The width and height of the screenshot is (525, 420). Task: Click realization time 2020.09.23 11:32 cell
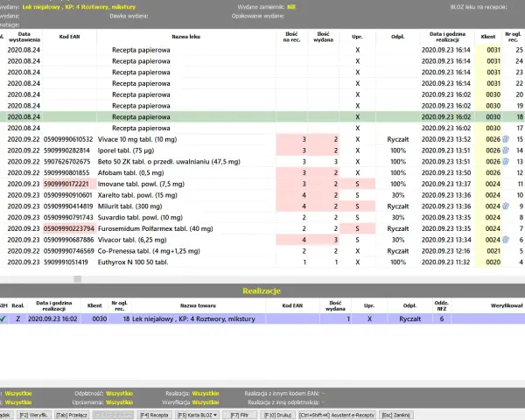(446, 262)
